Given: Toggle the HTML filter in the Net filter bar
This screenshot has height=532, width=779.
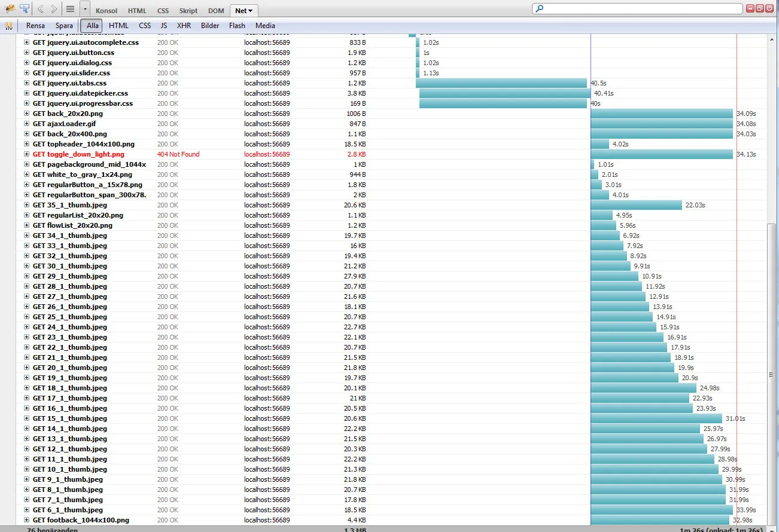Looking at the screenshot, I should pyautogui.click(x=118, y=26).
